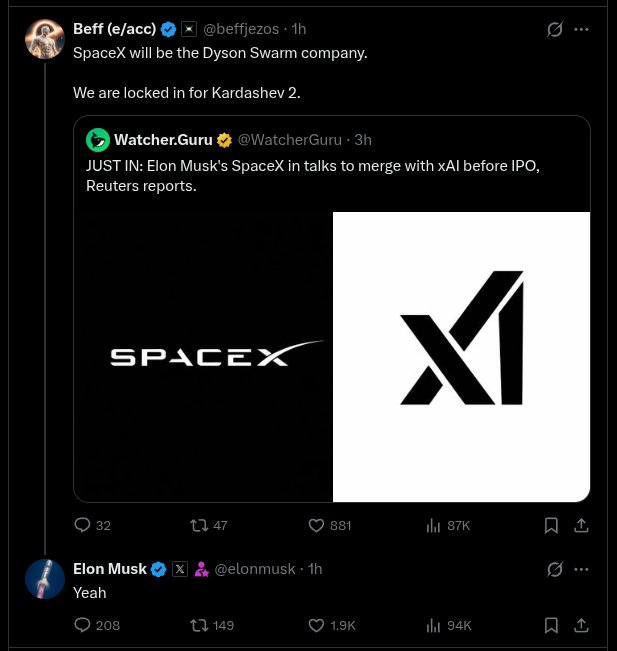This screenshot has height=651, width=617.
Task: Bookmark Elon Musk's reply
Action: [x=551, y=625]
